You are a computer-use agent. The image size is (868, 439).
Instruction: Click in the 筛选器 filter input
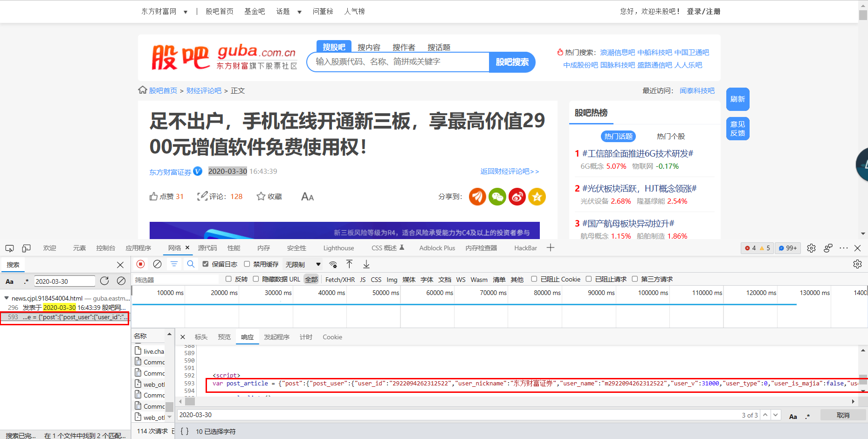click(175, 280)
